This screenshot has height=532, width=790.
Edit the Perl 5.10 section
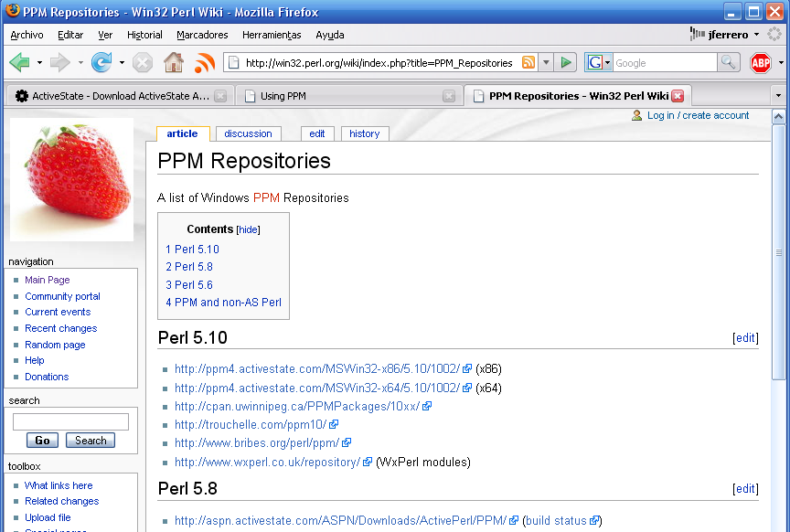tap(745, 337)
